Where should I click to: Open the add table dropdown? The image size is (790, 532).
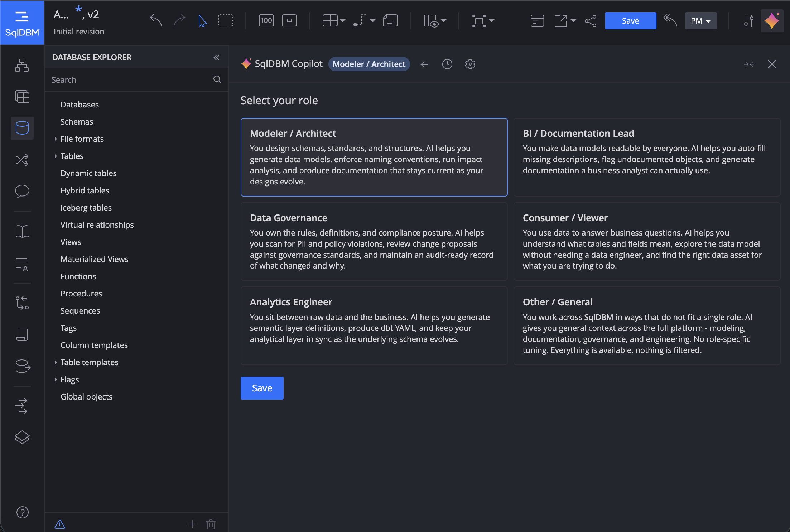(x=334, y=20)
